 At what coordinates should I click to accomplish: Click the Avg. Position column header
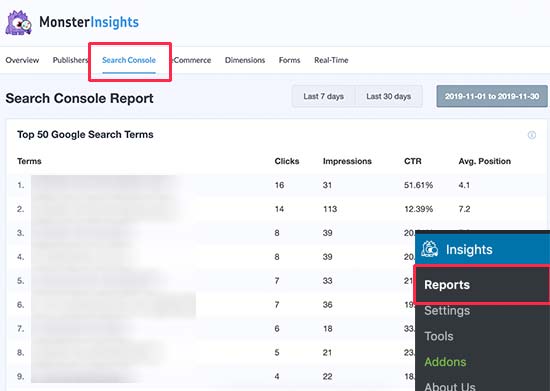[x=485, y=161]
